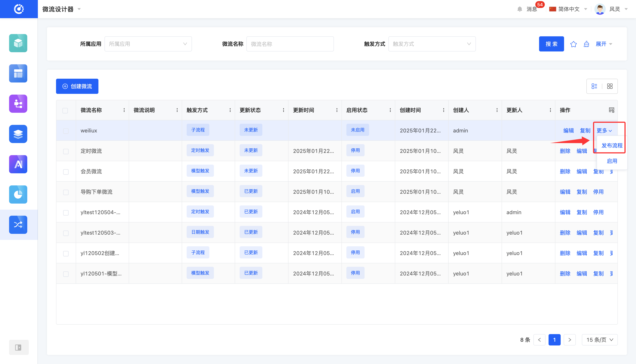Switch to the grid card view icon
Image resolution: width=636 pixels, height=364 pixels.
point(610,86)
